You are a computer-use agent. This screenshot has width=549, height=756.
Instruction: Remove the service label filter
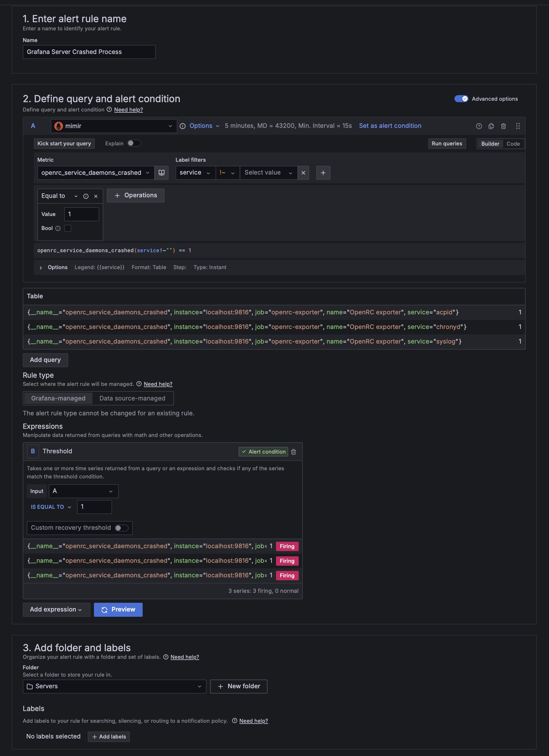[303, 173]
